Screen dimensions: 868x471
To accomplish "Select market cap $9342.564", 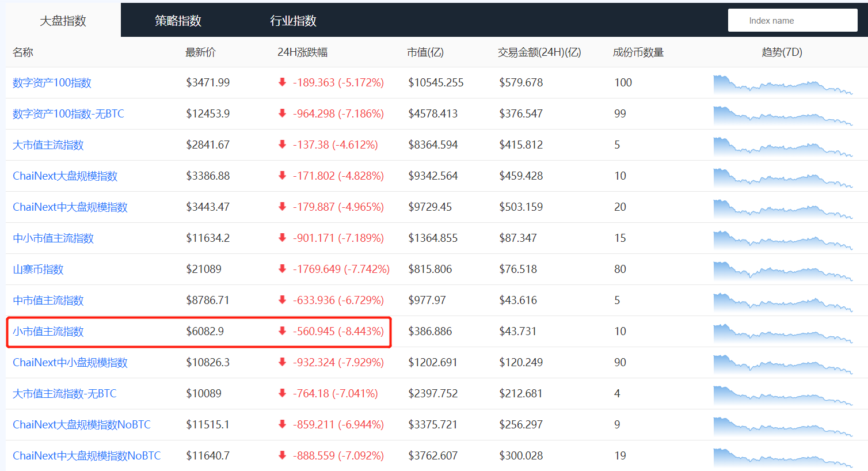I will pyautogui.click(x=433, y=176).
